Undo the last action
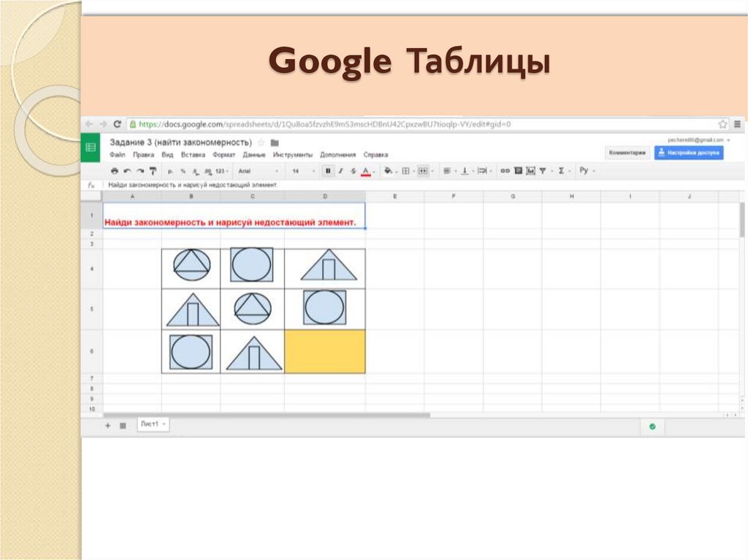This screenshot has width=748, height=560. (127, 171)
